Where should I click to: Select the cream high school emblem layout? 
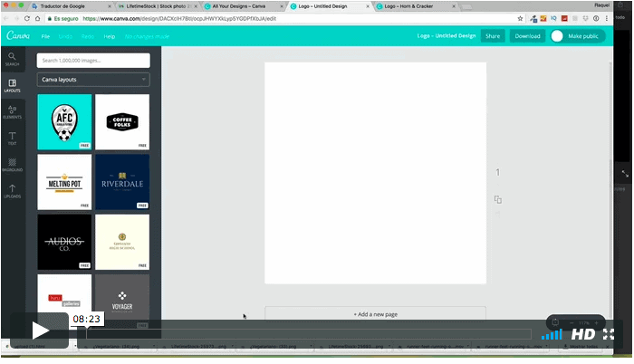(x=122, y=242)
